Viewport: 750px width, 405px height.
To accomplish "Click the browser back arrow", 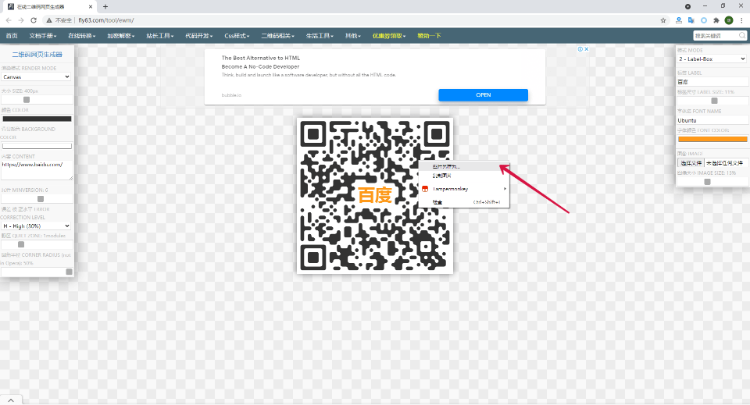I will (9, 20).
